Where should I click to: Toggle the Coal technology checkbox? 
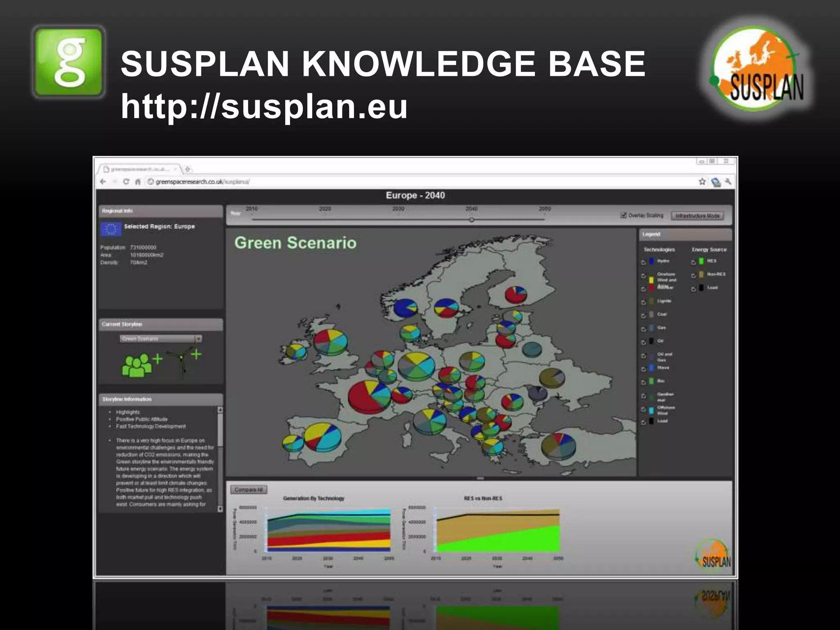[643, 315]
